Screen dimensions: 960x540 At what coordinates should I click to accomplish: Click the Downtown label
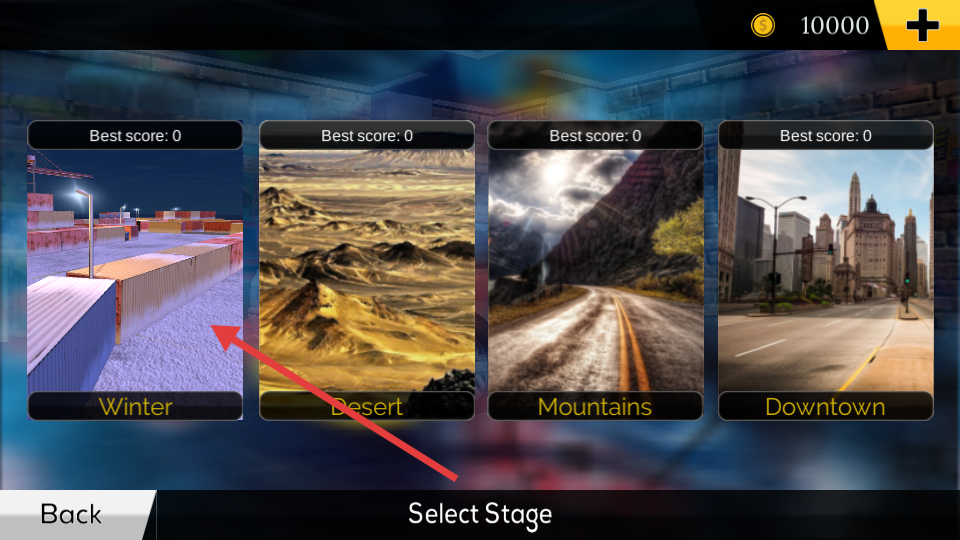[x=826, y=407]
